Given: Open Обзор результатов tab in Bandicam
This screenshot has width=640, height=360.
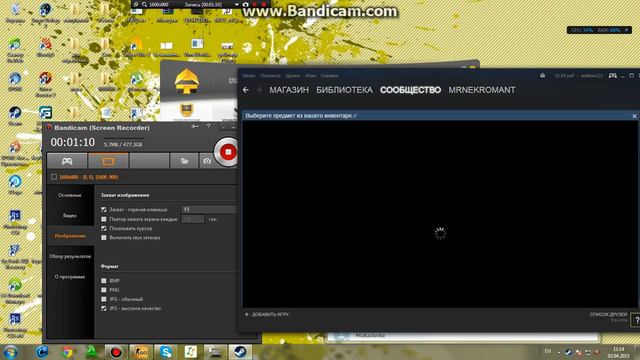Looking at the screenshot, I should tap(70, 256).
